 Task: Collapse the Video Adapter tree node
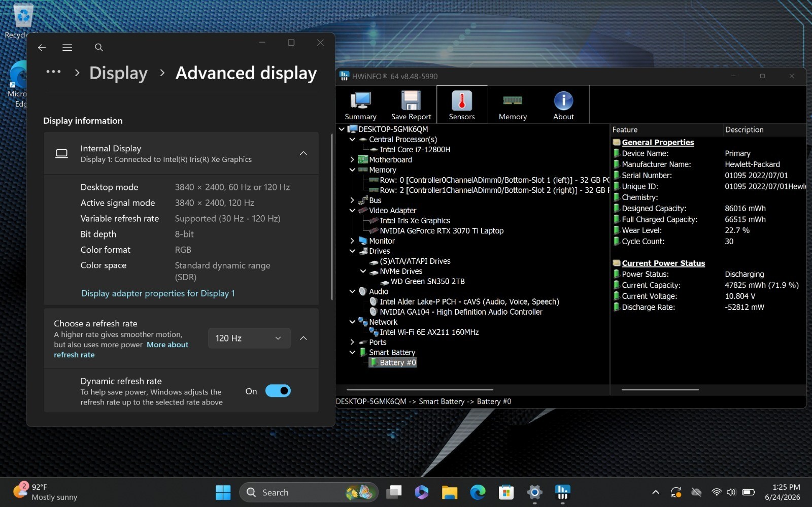coord(352,210)
